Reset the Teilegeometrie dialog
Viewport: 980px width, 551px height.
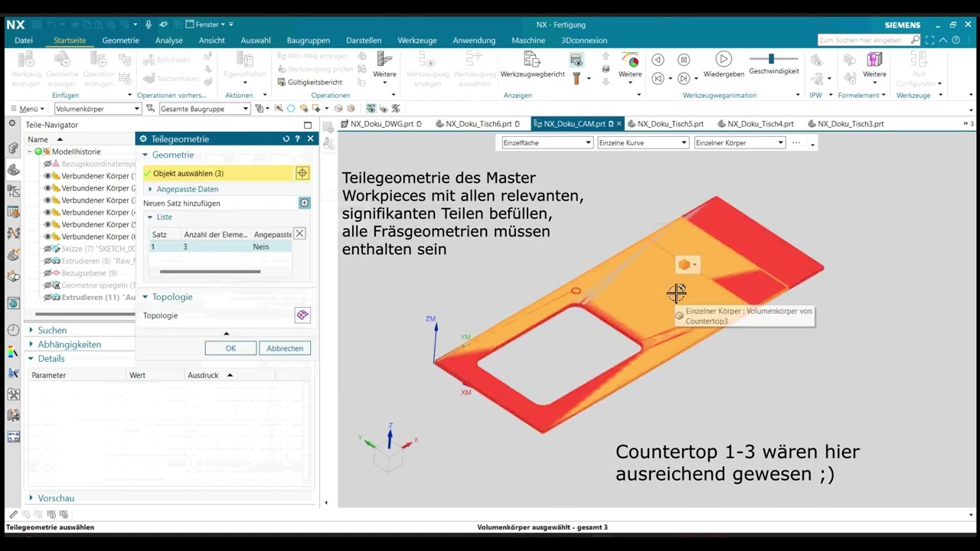tap(286, 139)
